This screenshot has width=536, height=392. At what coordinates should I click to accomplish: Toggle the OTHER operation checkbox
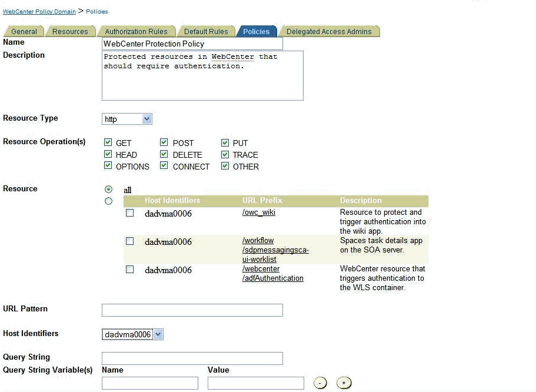pos(225,166)
